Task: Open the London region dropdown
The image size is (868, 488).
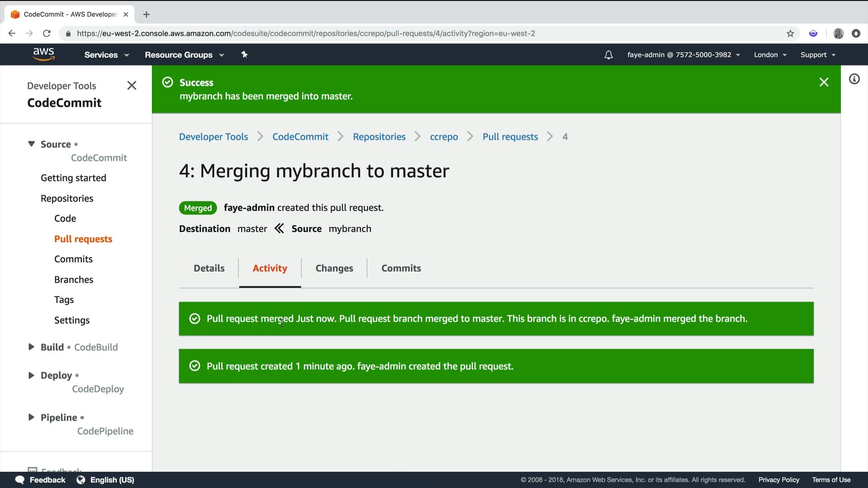Action: [770, 55]
